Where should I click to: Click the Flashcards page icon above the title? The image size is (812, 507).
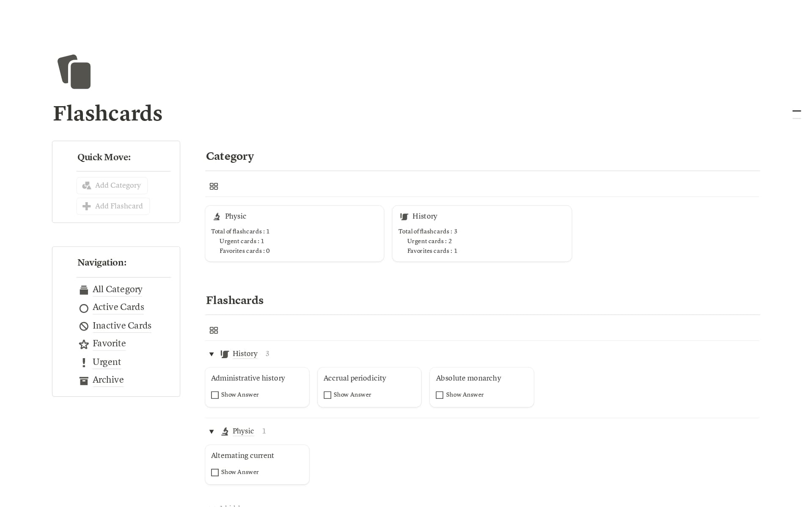tap(74, 72)
